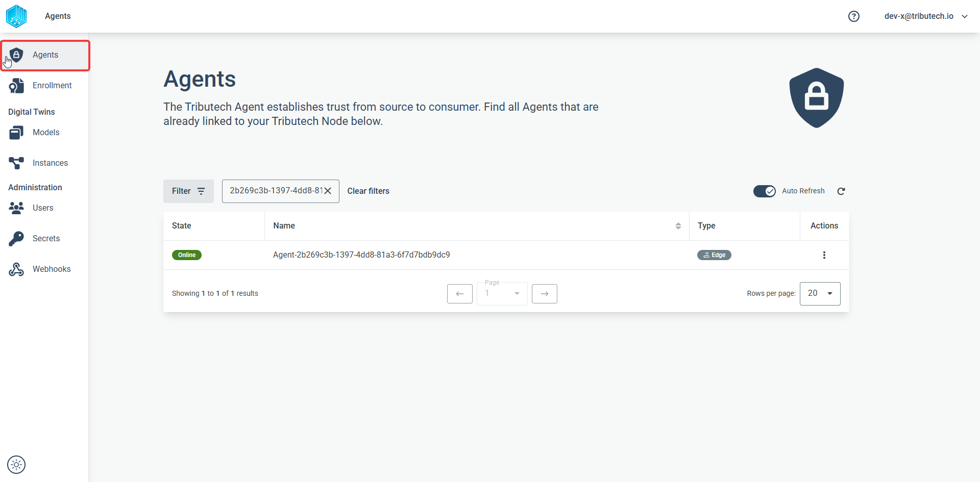Open the help question mark icon
The height and width of the screenshot is (482, 980).
click(x=854, y=16)
